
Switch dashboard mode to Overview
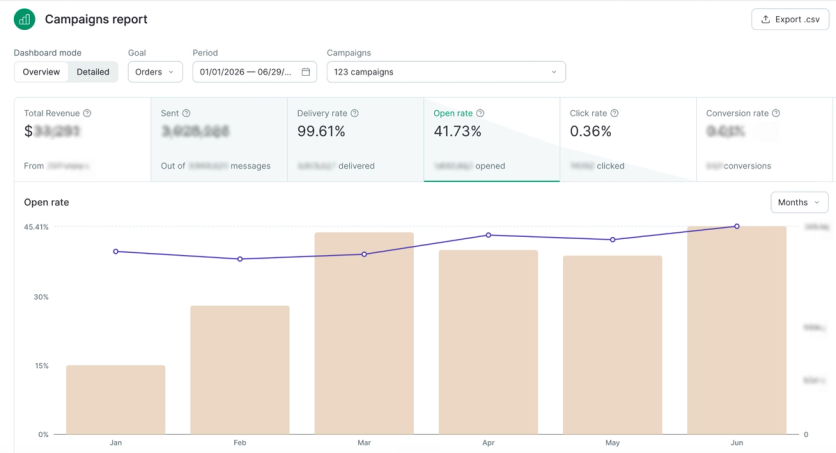coord(41,72)
